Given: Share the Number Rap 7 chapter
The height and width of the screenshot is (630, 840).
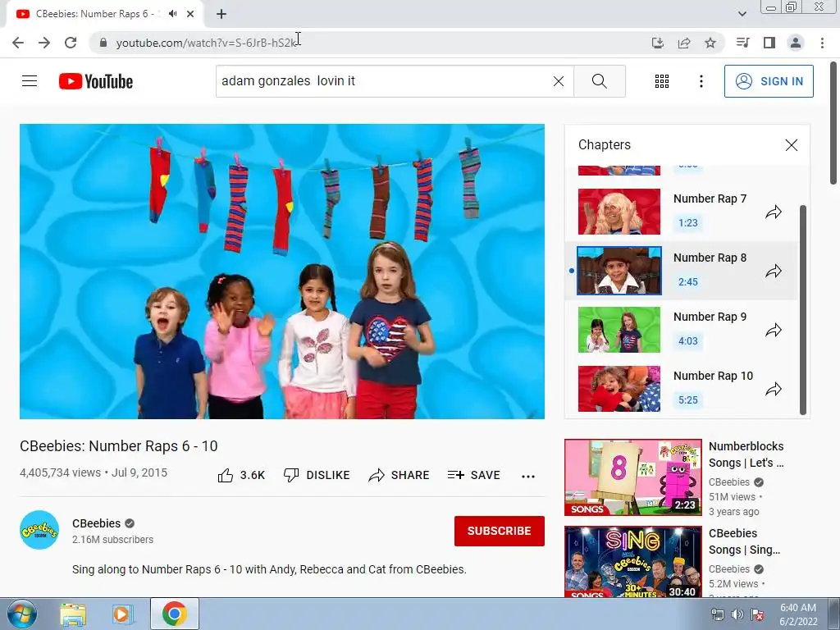Looking at the screenshot, I should point(774,212).
